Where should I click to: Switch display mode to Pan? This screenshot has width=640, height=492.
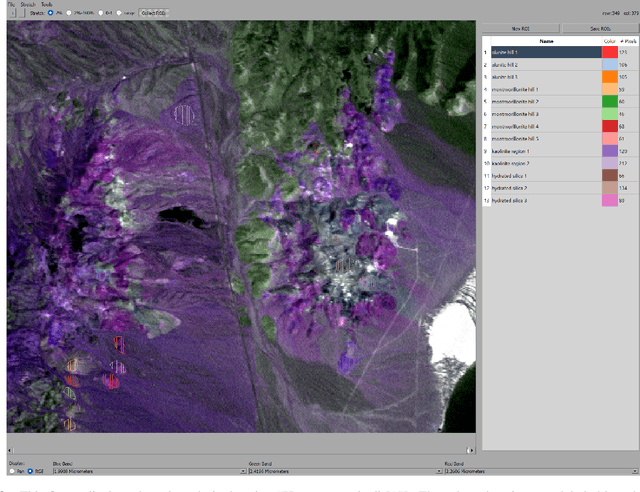(x=11, y=471)
